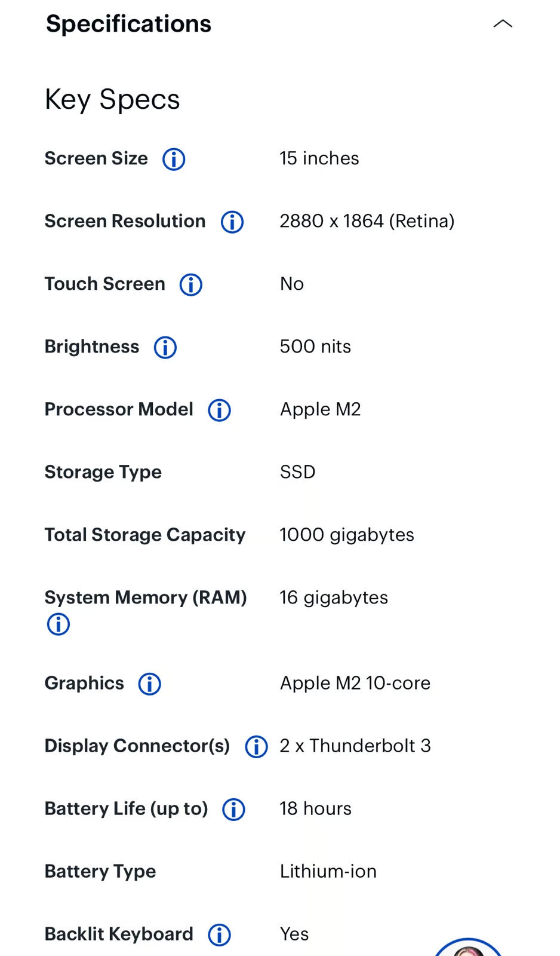This screenshot has width=560, height=956.
Task: View the Brightness info icon details
Action: click(165, 347)
